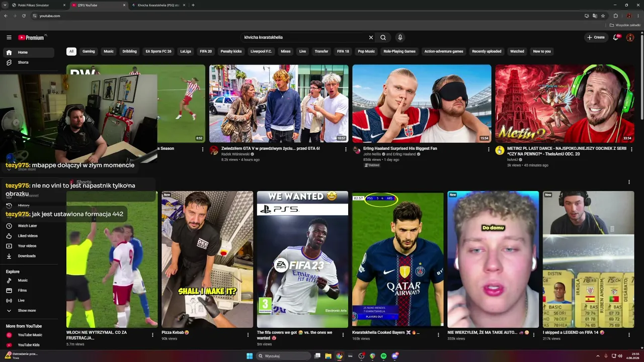Open YouTube Kids from the sidebar
644x362 pixels.
pos(29,345)
